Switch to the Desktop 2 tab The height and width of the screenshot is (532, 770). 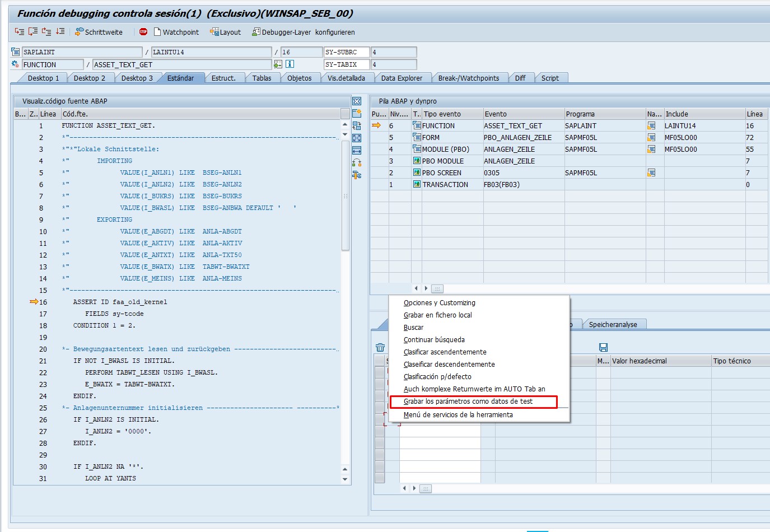point(90,78)
